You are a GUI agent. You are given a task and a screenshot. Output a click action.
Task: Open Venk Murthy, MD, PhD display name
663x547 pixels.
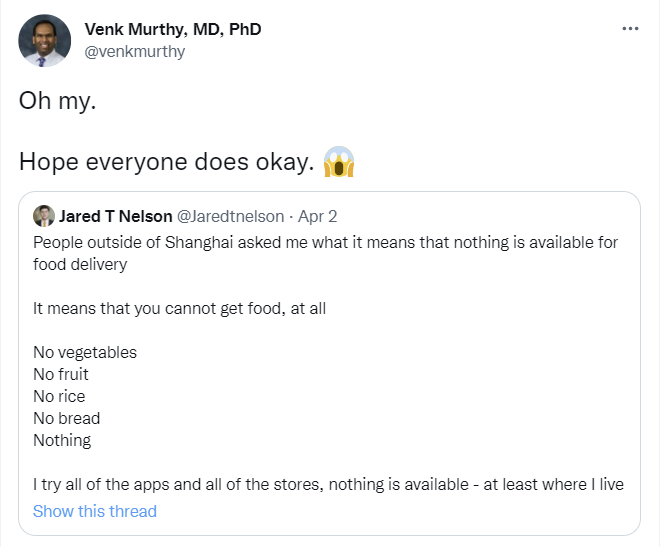pyautogui.click(x=173, y=29)
